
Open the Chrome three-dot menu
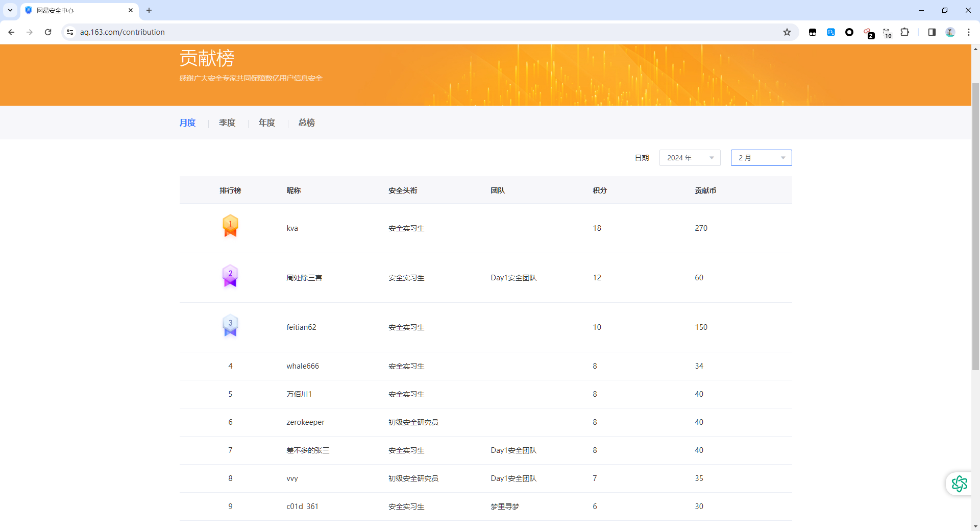[x=968, y=32]
